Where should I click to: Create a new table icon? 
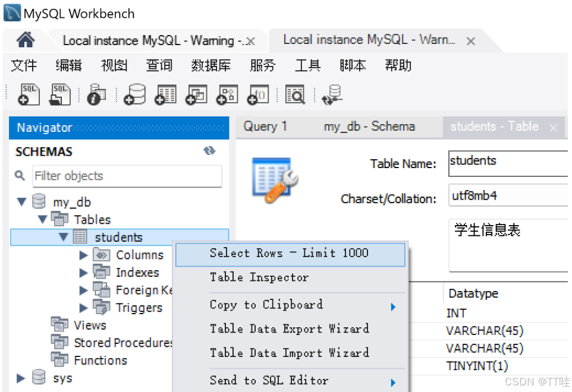click(166, 94)
